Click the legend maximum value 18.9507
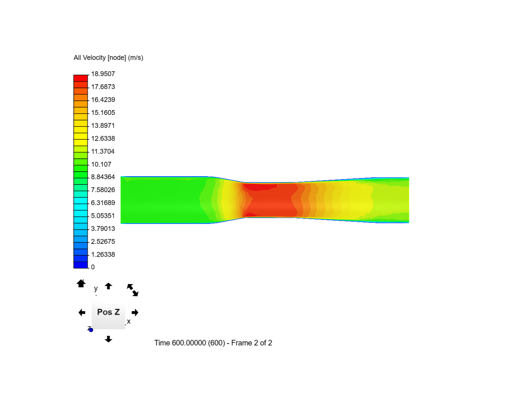 (103, 74)
